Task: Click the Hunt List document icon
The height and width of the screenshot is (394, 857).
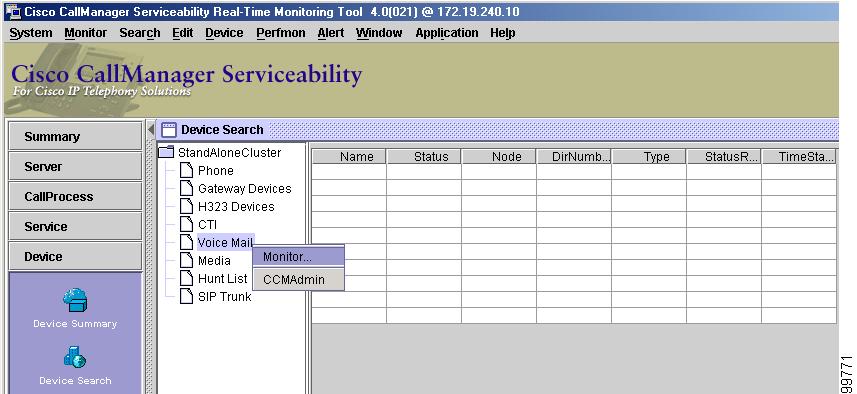Action: coord(186,278)
